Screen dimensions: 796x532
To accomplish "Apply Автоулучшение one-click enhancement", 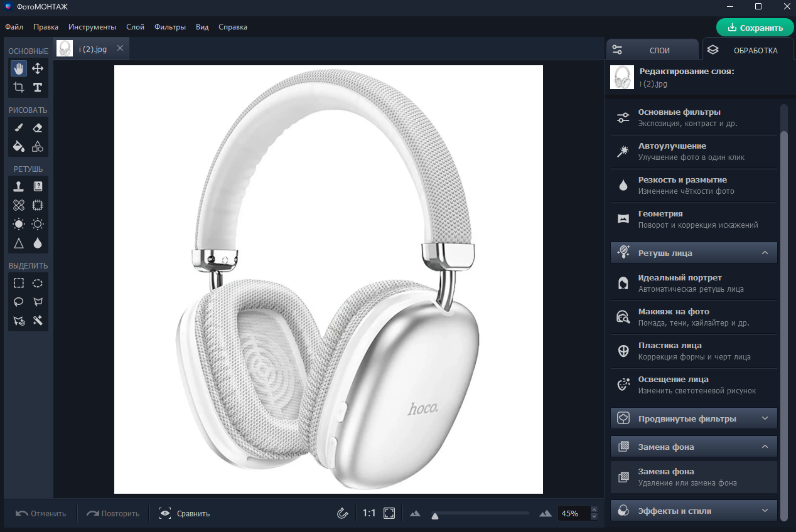I will [694, 152].
